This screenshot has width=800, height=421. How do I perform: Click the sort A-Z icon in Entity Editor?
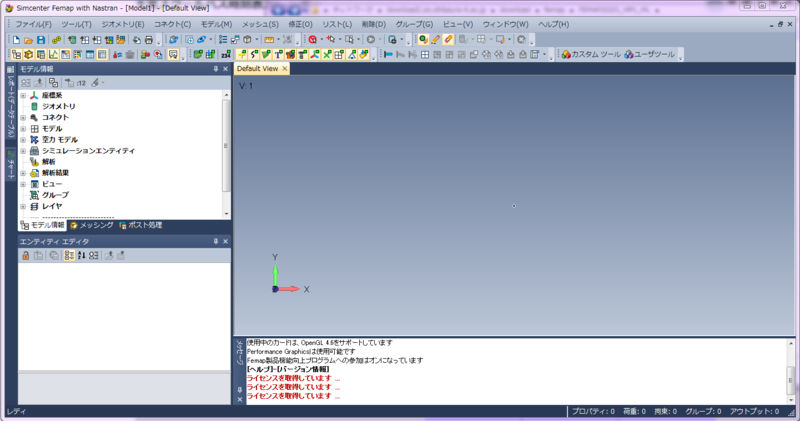click(81, 256)
